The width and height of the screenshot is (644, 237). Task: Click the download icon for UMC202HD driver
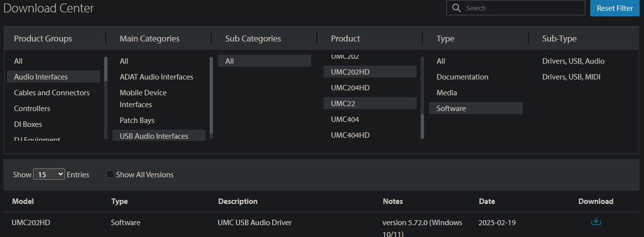click(596, 221)
